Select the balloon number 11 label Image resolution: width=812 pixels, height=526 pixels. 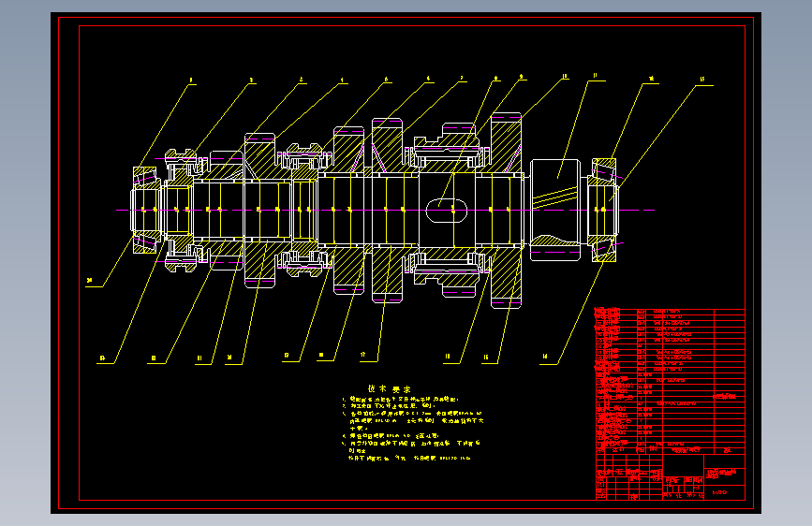click(x=595, y=76)
